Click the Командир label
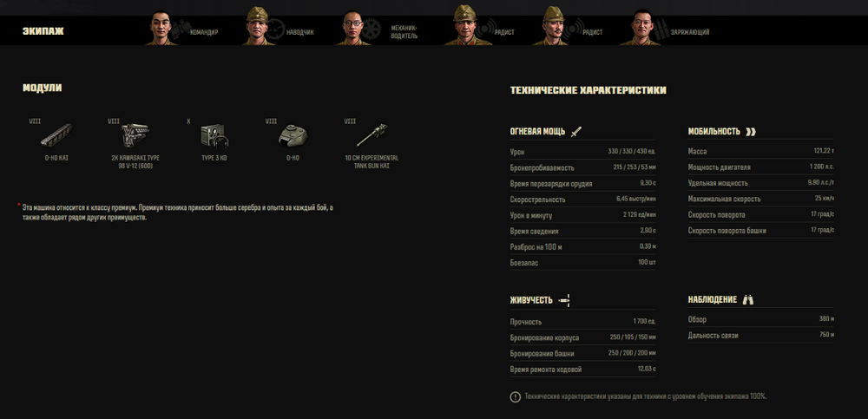The height and width of the screenshot is (419, 868). 204,33
